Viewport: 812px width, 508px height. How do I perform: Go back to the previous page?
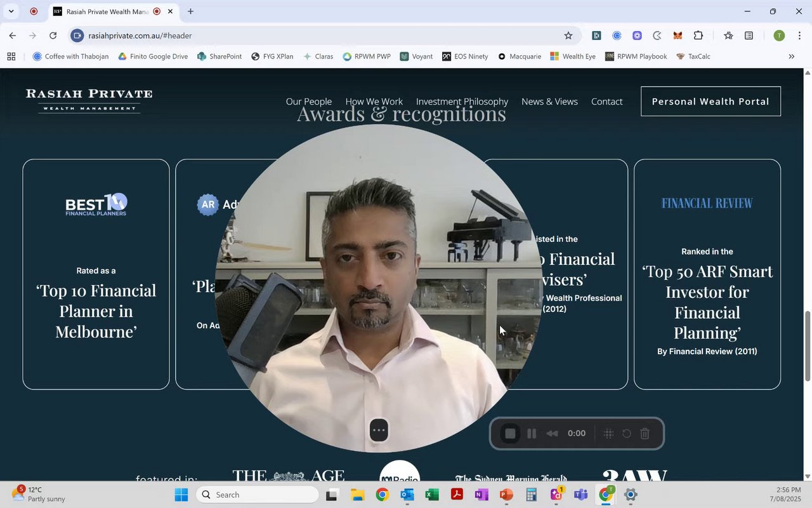pyautogui.click(x=13, y=36)
